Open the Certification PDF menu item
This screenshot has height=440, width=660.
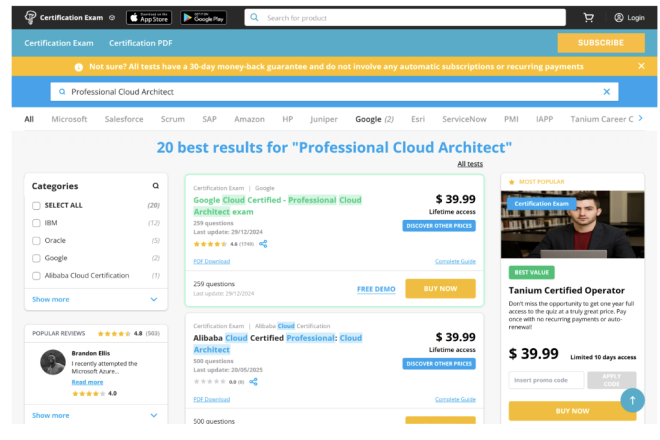[x=141, y=43]
